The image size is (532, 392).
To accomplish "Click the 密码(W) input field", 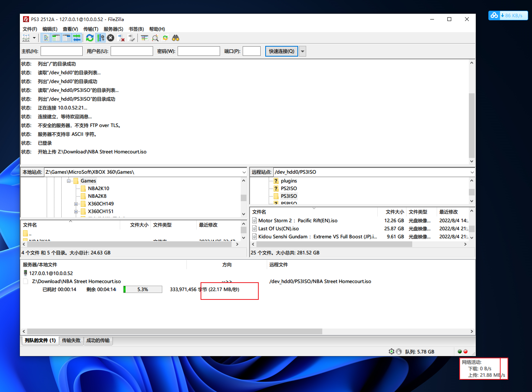I will pyautogui.click(x=199, y=51).
